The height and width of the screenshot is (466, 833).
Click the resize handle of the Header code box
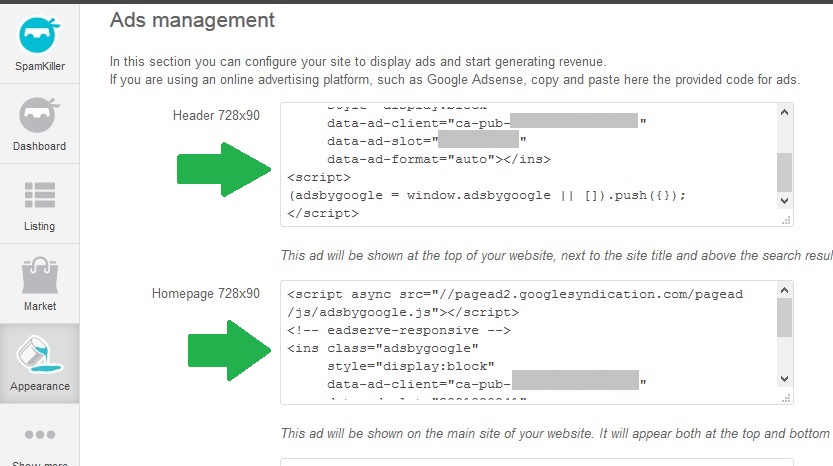[786, 220]
